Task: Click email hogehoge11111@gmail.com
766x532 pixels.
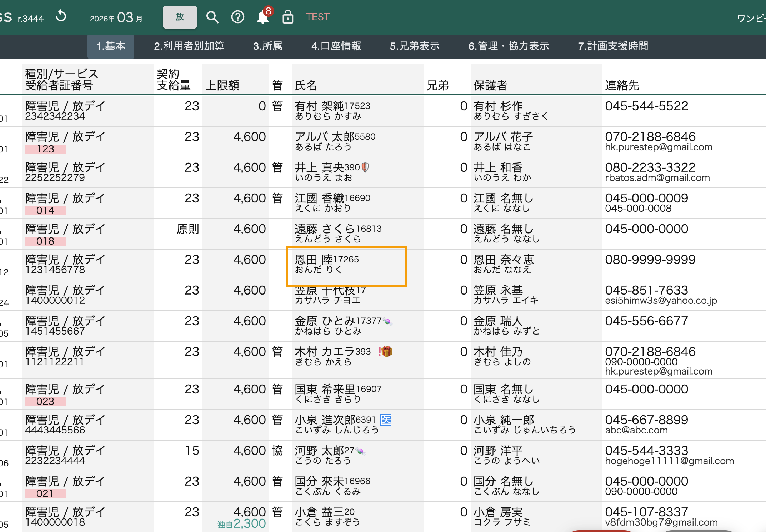Action: click(669, 461)
